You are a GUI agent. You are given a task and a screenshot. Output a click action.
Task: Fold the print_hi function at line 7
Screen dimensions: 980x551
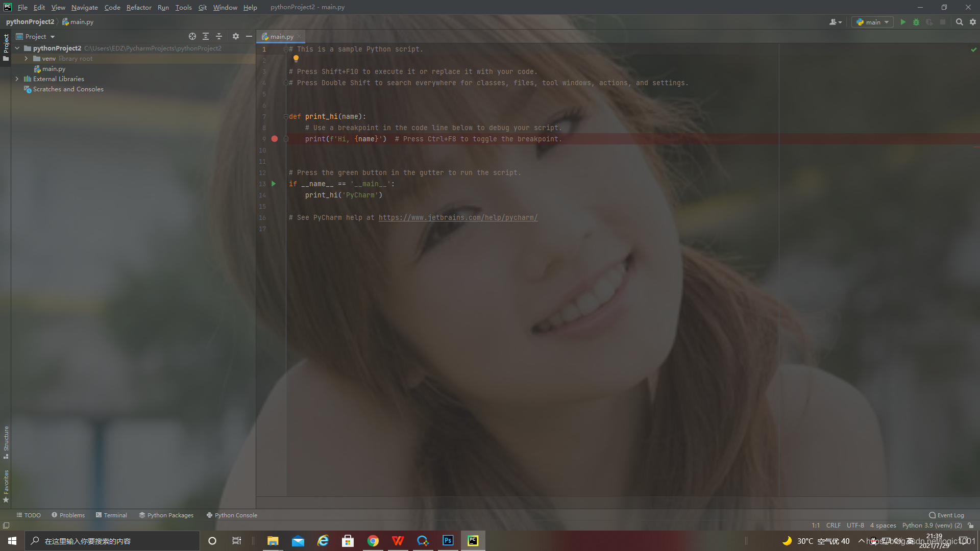pos(286,116)
